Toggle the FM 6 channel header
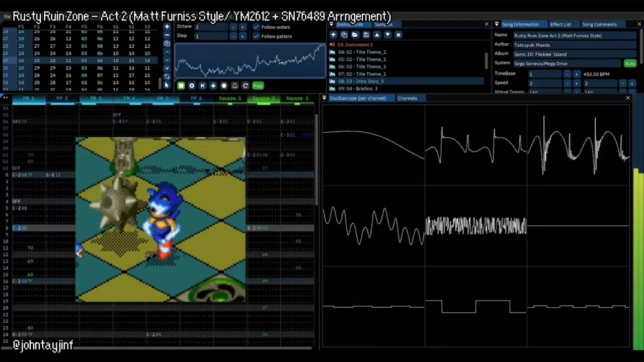This screenshot has height=362, width=644. pos(196,99)
